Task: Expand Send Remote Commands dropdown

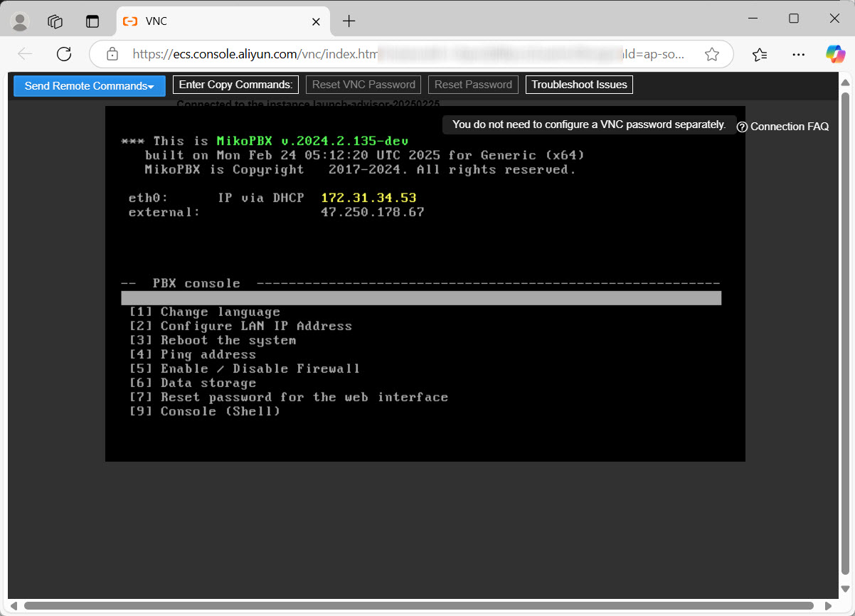Action: point(90,86)
